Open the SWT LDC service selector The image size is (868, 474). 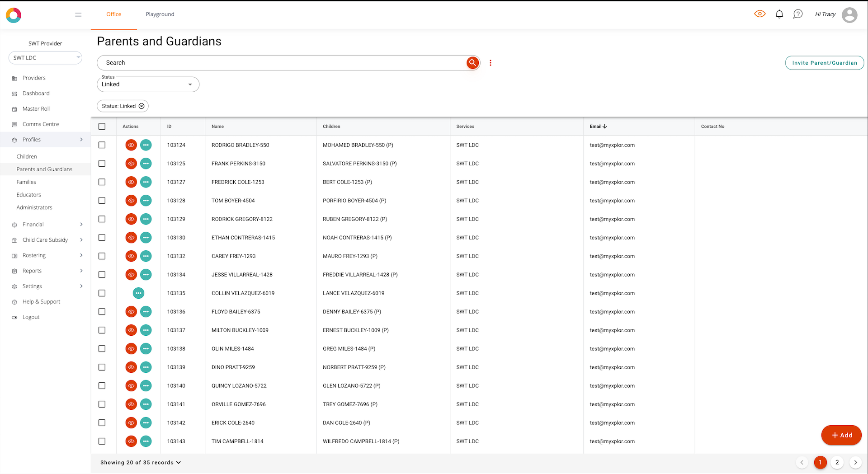(x=45, y=58)
